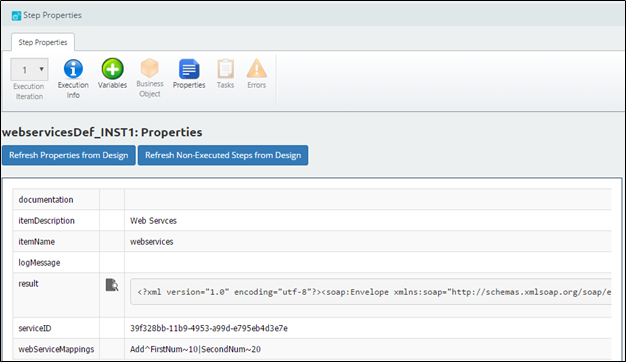Image resolution: width=626 pixels, height=362 pixels.
Task: Select the Step Properties tab
Action: pos(43,42)
